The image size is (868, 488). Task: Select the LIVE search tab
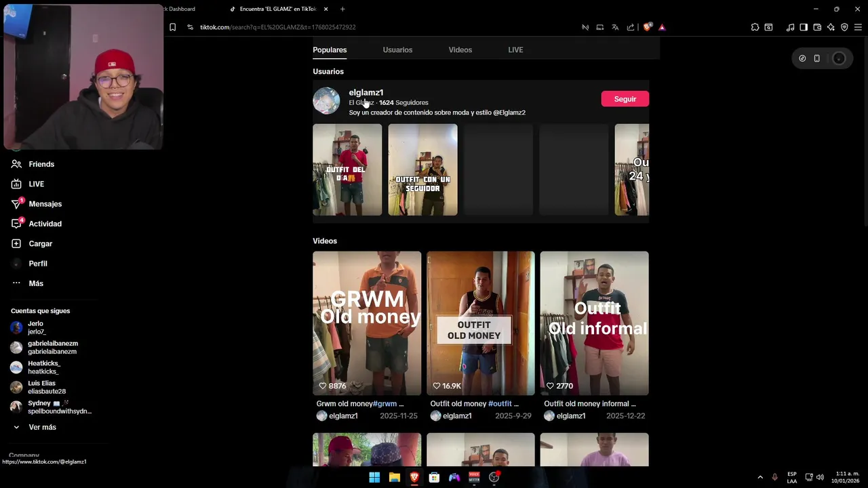[x=515, y=49]
